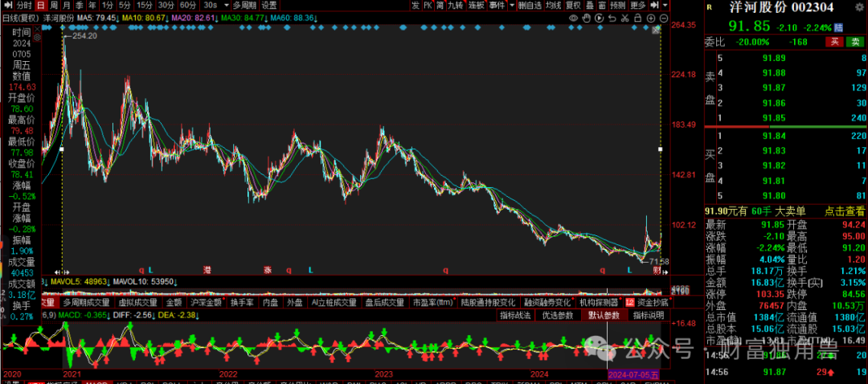
Task: Select the 沪深金额 indicator tab
Action: coord(206,303)
